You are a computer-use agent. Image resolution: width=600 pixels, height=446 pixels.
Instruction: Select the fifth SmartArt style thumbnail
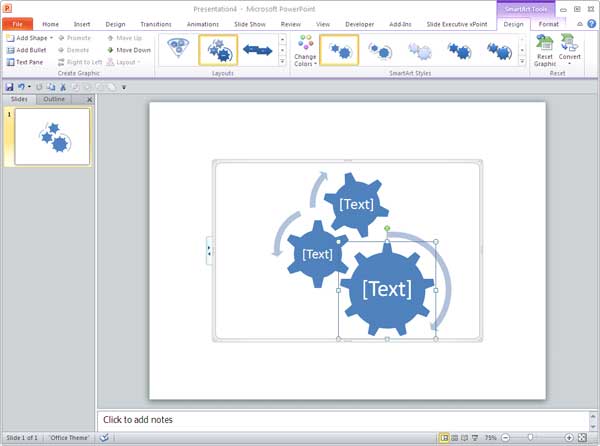click(x=499, y=50)
